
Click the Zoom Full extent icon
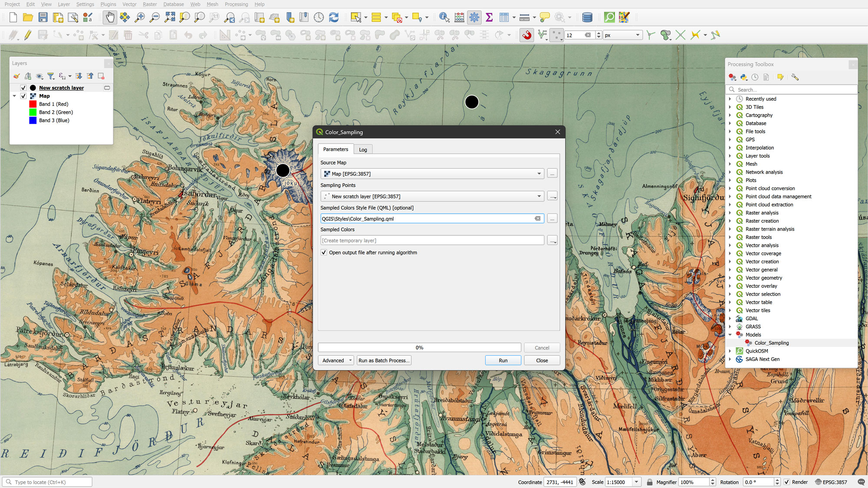pyautogui.click(x=170, y=17)
